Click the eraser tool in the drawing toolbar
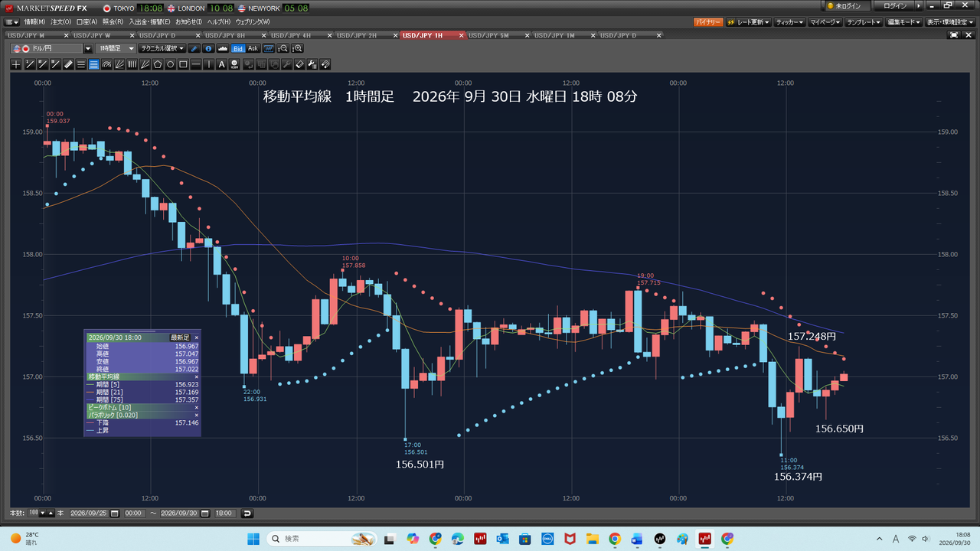 tap(299, 64)
